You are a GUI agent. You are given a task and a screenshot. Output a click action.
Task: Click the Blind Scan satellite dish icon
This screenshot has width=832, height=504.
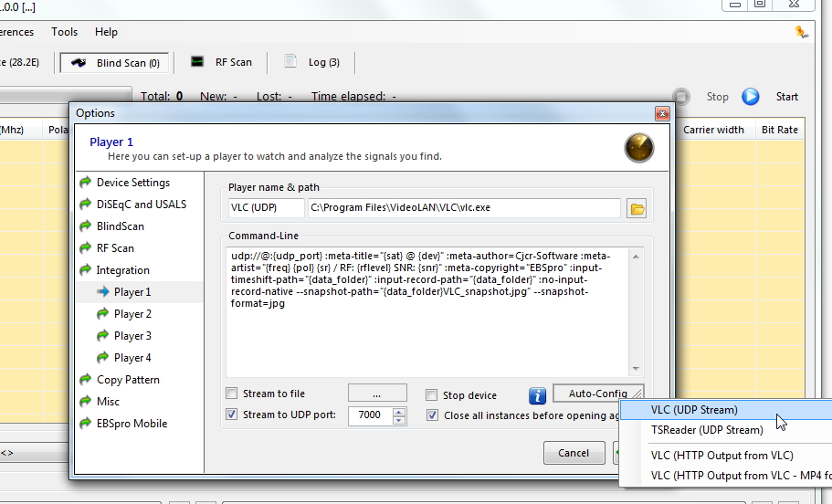pos(79,63)
